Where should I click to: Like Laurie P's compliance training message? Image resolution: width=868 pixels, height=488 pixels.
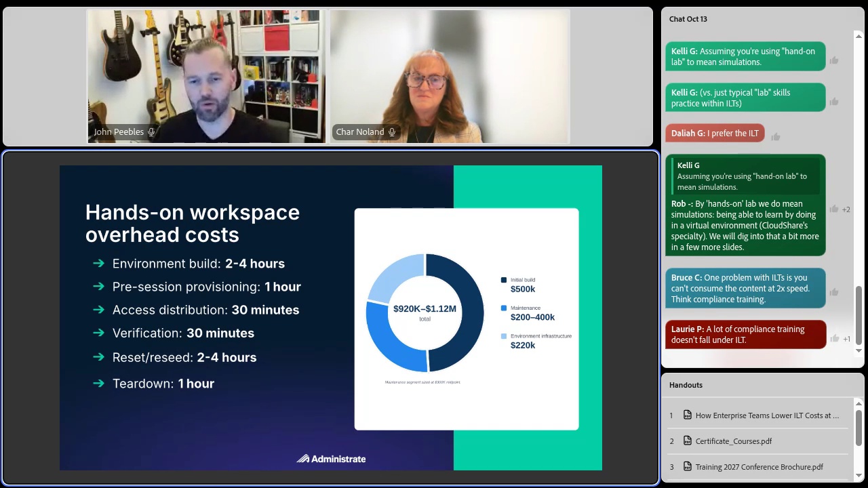pyautogui.click(x=835, y=338)
